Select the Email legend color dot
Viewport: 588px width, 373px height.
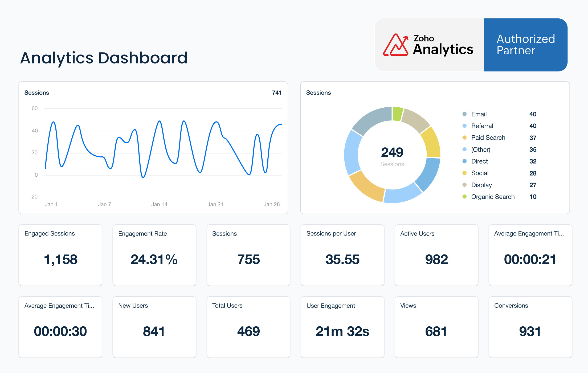point(464,114)
